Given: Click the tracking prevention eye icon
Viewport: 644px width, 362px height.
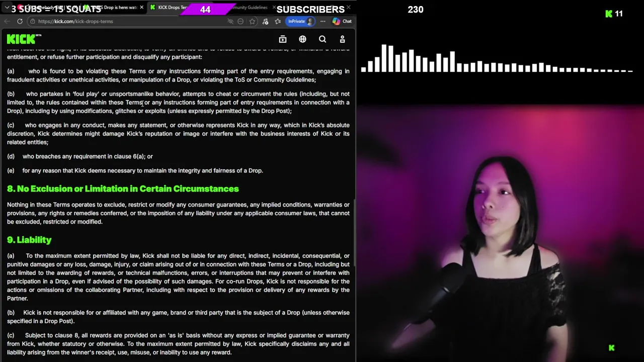Looking at the screenshot, I should pyautogui.click(x=230, y=21).
